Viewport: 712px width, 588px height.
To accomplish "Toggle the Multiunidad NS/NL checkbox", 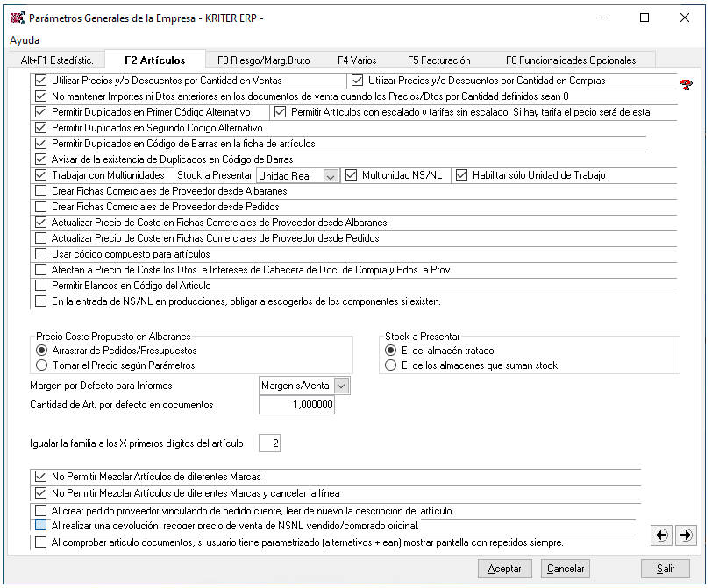I will point(351,175).
